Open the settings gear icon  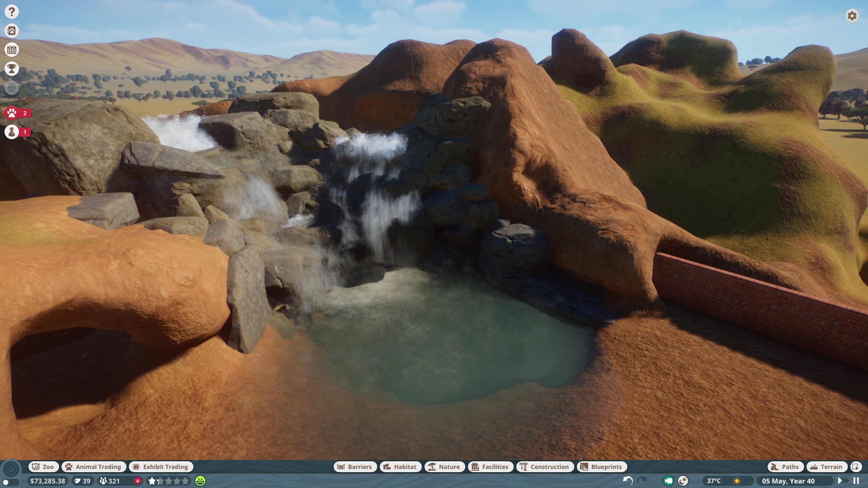click(852, 16)
